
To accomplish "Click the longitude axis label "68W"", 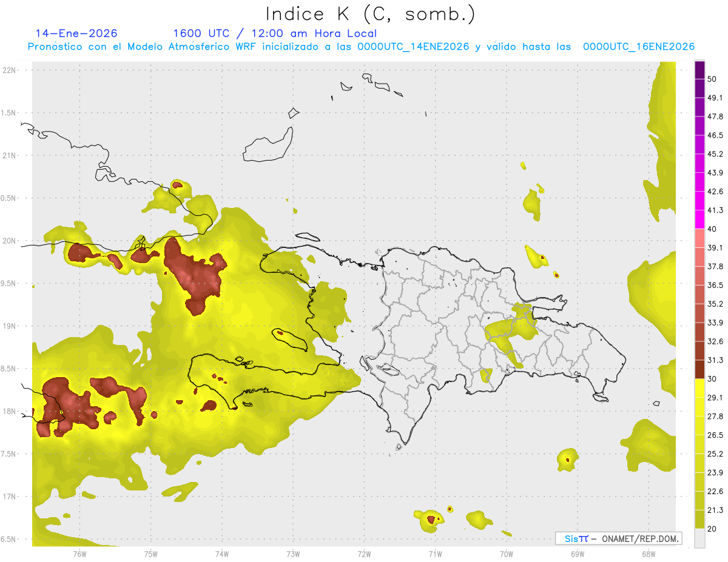I will coord(649,554).
